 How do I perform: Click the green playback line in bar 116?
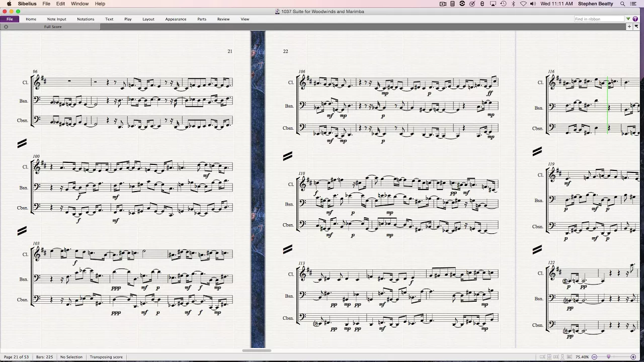(x=608, y=106)
